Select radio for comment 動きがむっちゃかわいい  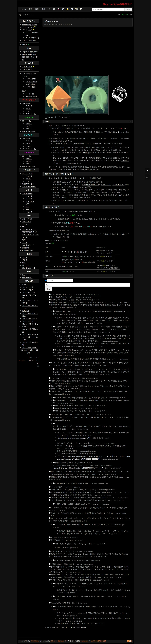(x=50, y=299)
